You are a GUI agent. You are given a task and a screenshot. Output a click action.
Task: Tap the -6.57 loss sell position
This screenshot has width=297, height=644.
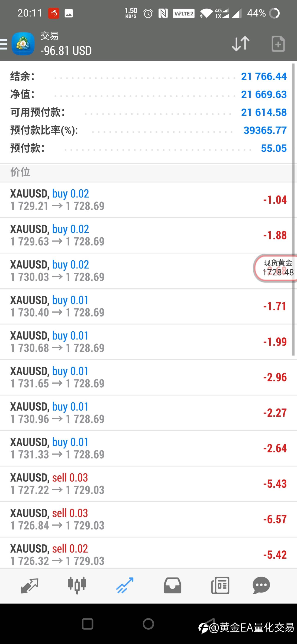click(148, 519)
